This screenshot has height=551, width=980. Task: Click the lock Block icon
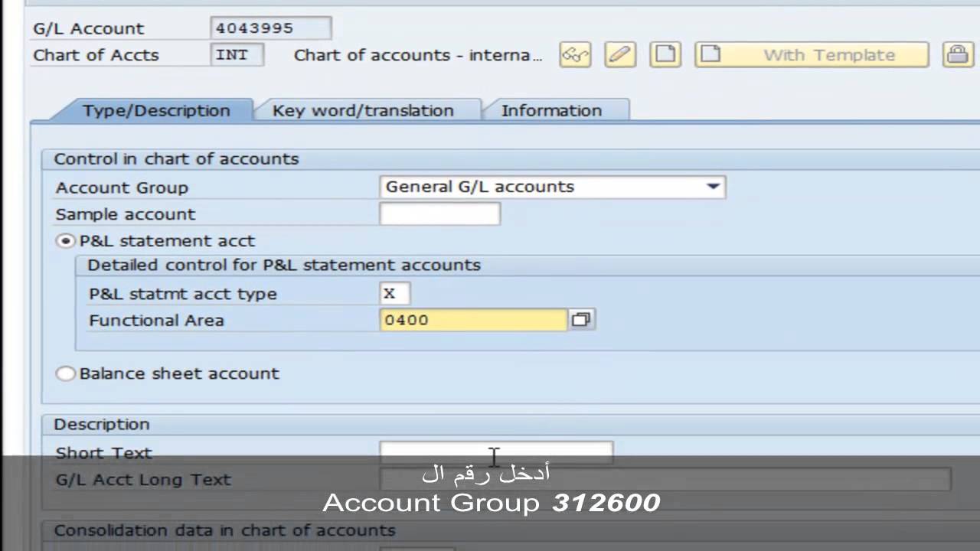coord(957,55)
